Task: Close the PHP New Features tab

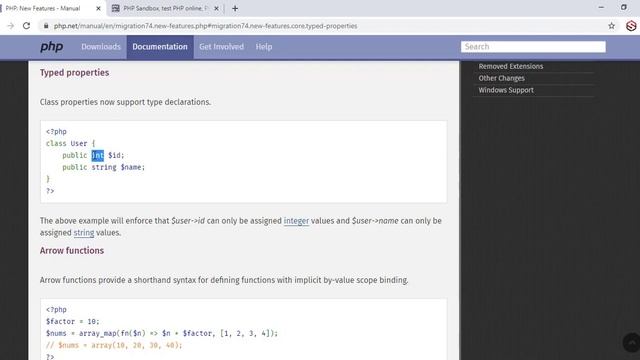Action: [x=98, y=8]
